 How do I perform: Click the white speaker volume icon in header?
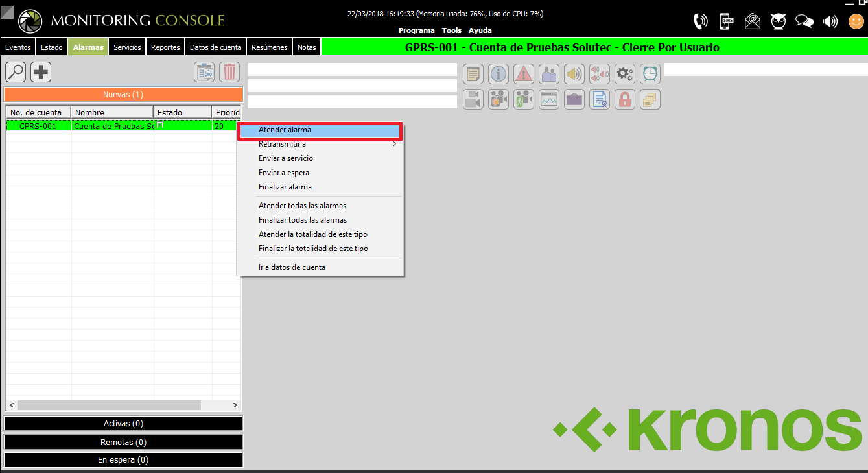830,21
